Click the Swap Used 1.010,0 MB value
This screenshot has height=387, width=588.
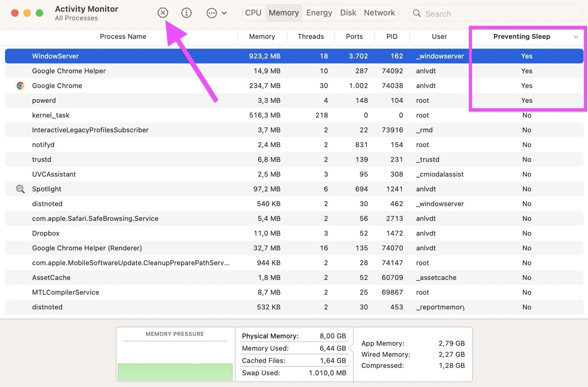click(x=328, y=373)
